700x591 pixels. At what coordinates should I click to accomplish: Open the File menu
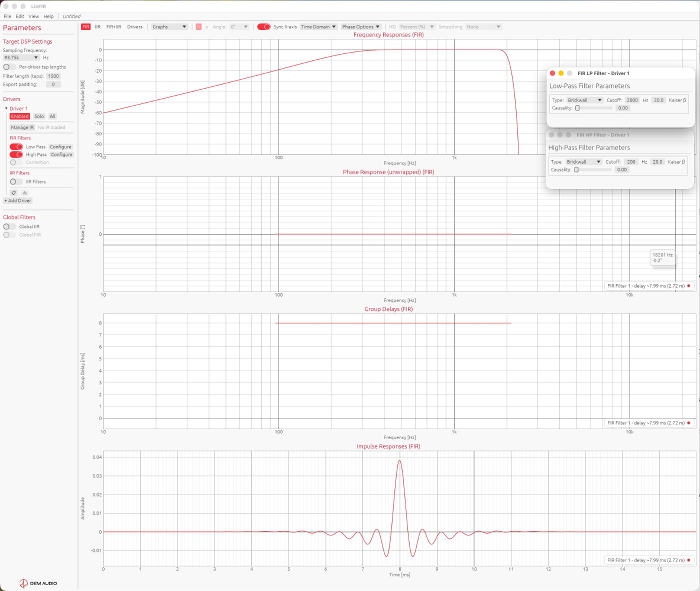7,16
